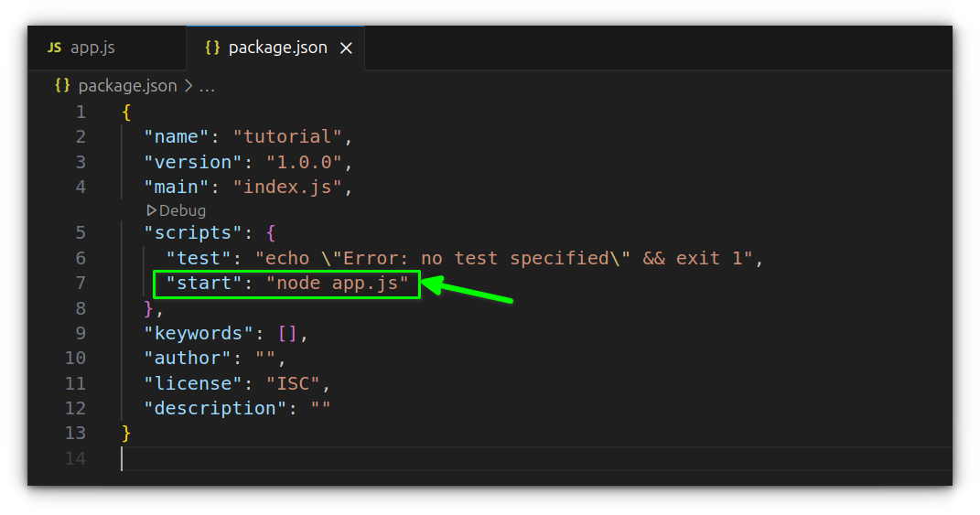Click the JSON braces icon on package.json tab
The image size is (980, 515).
tap(212, 48)
